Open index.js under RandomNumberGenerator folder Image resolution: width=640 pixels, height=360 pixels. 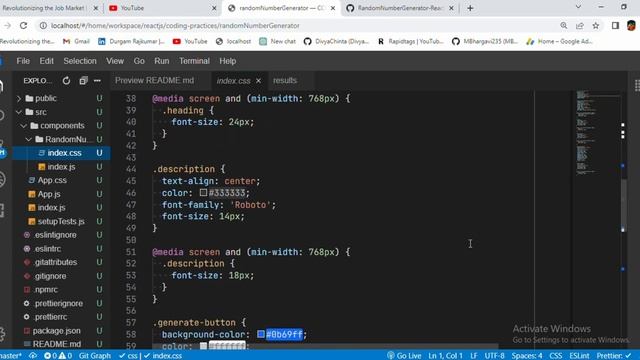click(x=61, y=167)
